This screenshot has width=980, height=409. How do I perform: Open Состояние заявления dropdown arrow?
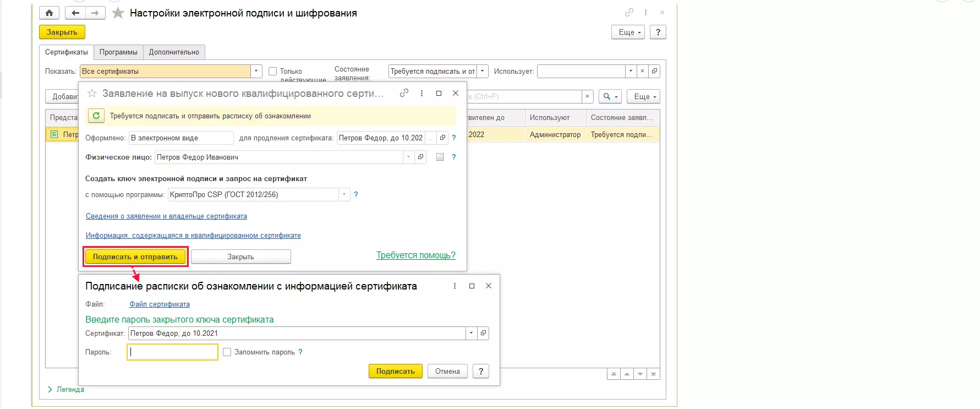[x=483, y=71]
